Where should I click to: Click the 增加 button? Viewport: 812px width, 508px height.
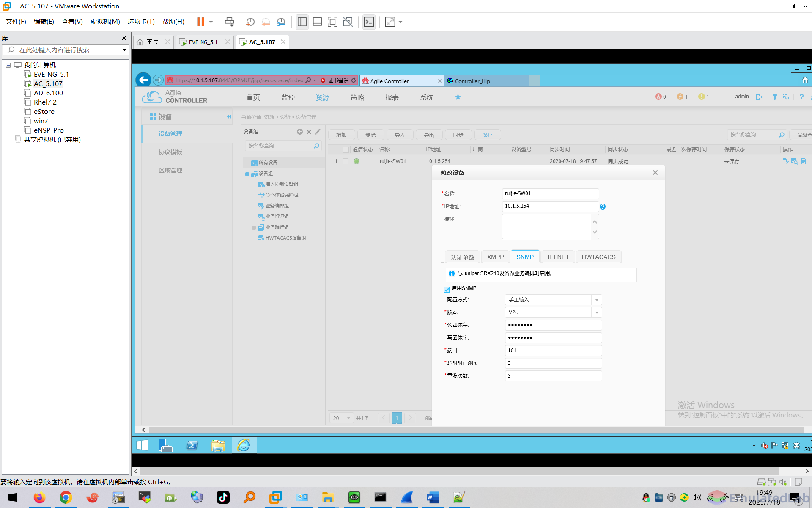tap(341, 135)
